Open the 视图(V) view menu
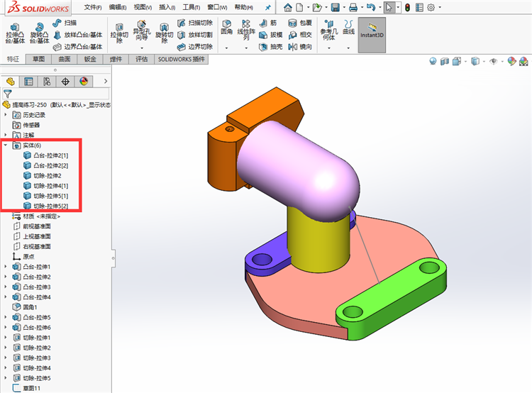The width and height of the screenshot is (532, 393). click(143, 7)
